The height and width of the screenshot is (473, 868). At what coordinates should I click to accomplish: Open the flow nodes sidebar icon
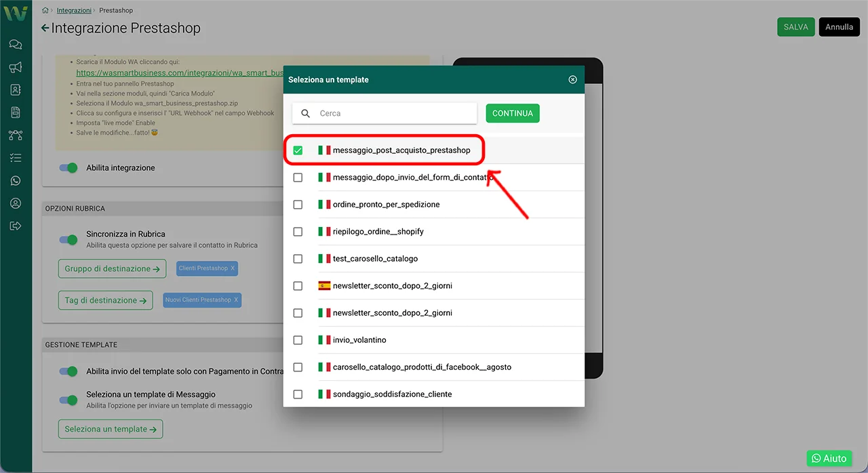click(x=16, y=136)
